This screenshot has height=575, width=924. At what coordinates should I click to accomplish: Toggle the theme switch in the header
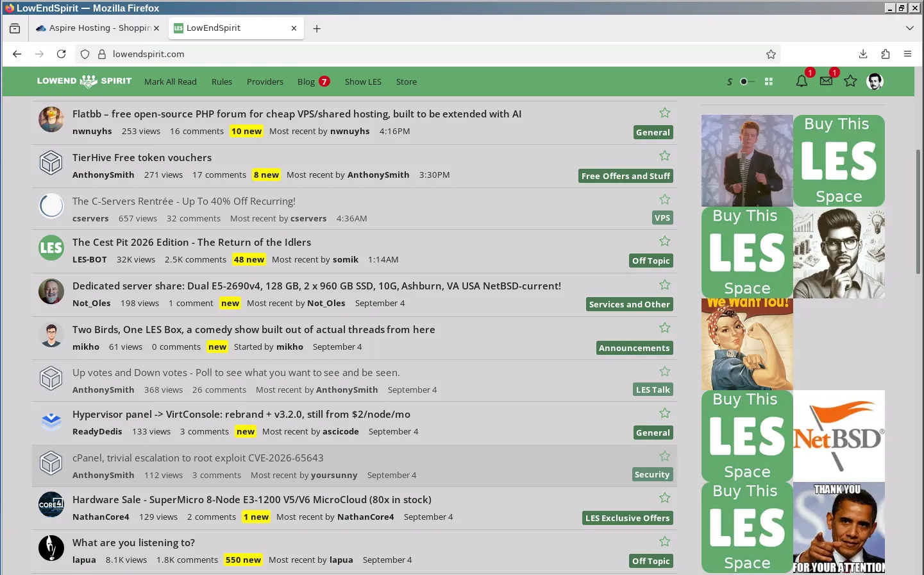(x=746, y=82)
